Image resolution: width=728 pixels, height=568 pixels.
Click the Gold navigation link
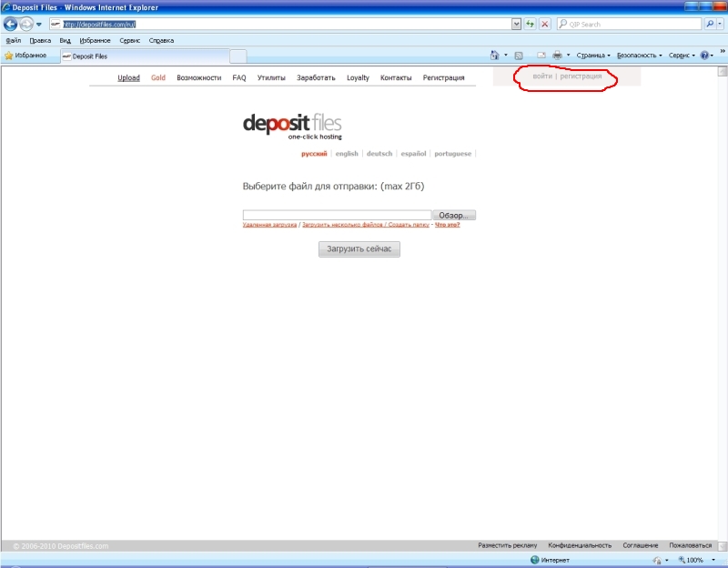157,77
